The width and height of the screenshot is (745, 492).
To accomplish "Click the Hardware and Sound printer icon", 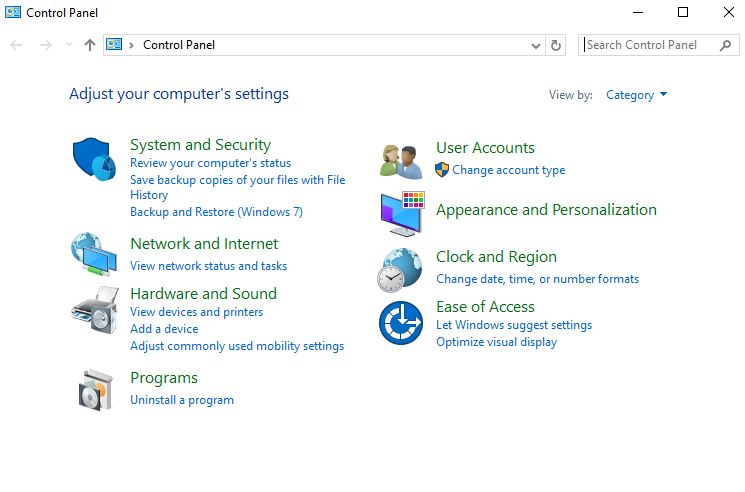I will [x=94, y=311].
